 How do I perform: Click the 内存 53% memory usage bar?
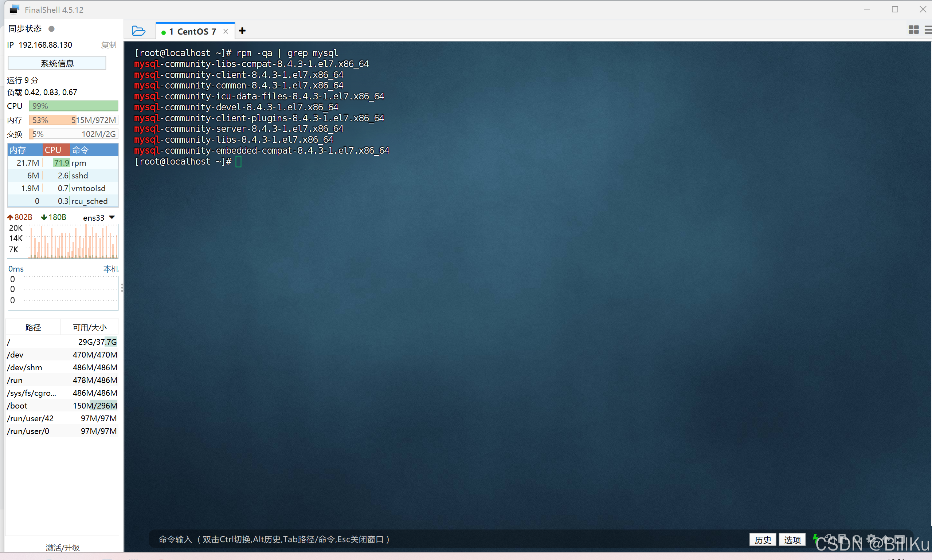74,120
